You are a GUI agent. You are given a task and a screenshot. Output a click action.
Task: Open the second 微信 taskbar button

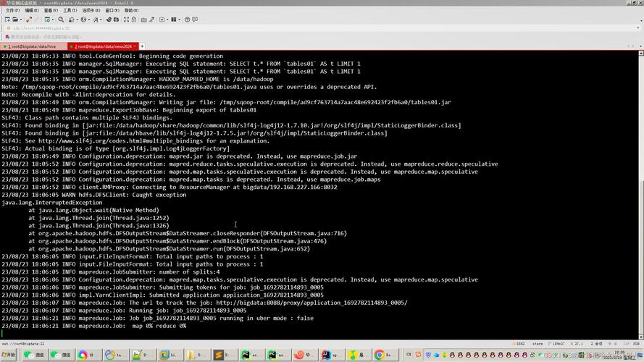click(62, 355)
